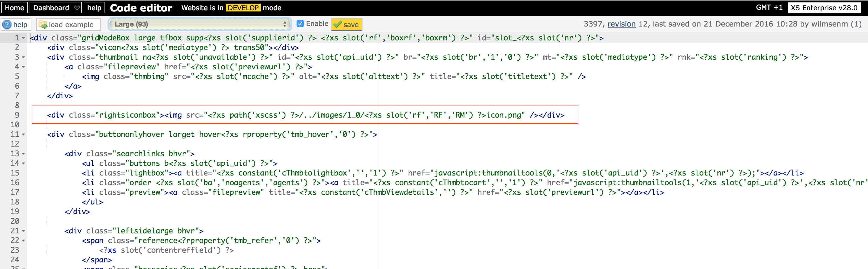
Task: Click the load example button
Action: coord(68,24)
